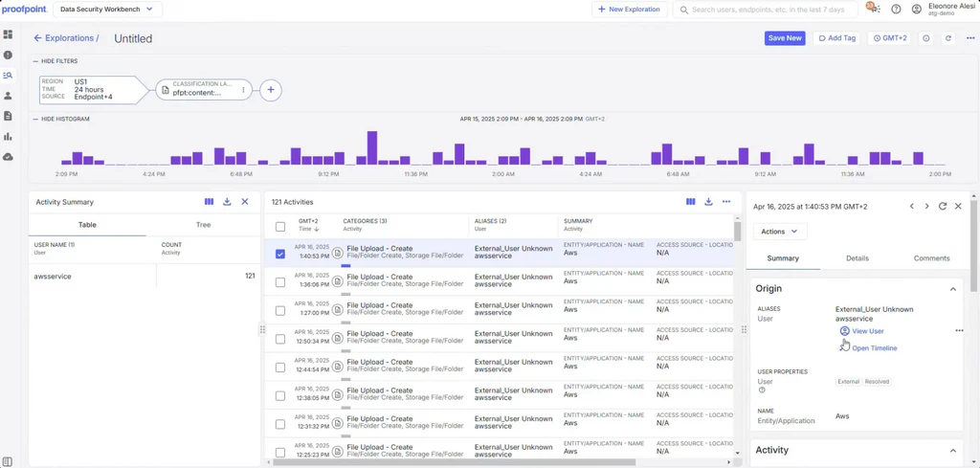This screenshot has height=468, width=980.
Task: Open 121 Activities more options menu
Action: click(726, 202)
